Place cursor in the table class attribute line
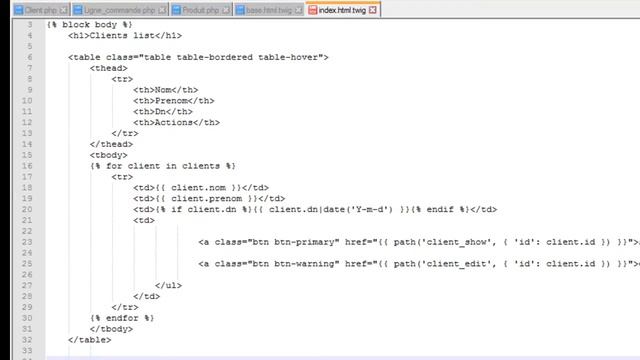 (198, 57)
